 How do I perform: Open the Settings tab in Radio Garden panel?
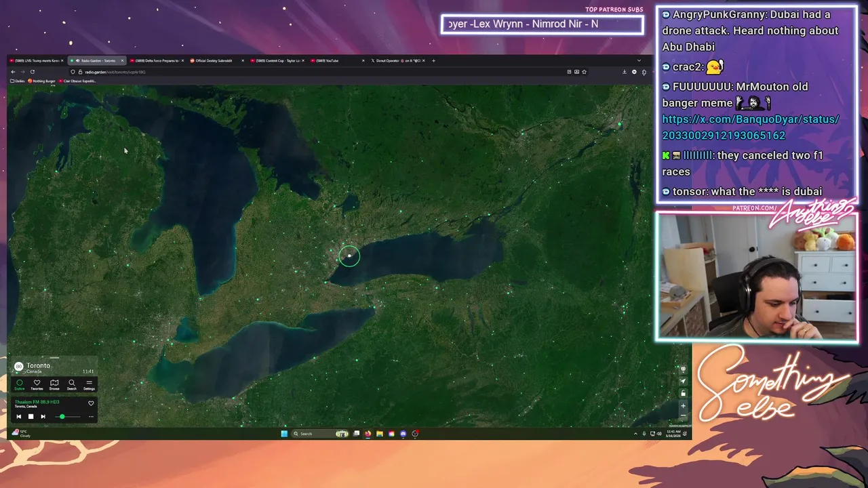pyautogui.click(x=89, y=385)
